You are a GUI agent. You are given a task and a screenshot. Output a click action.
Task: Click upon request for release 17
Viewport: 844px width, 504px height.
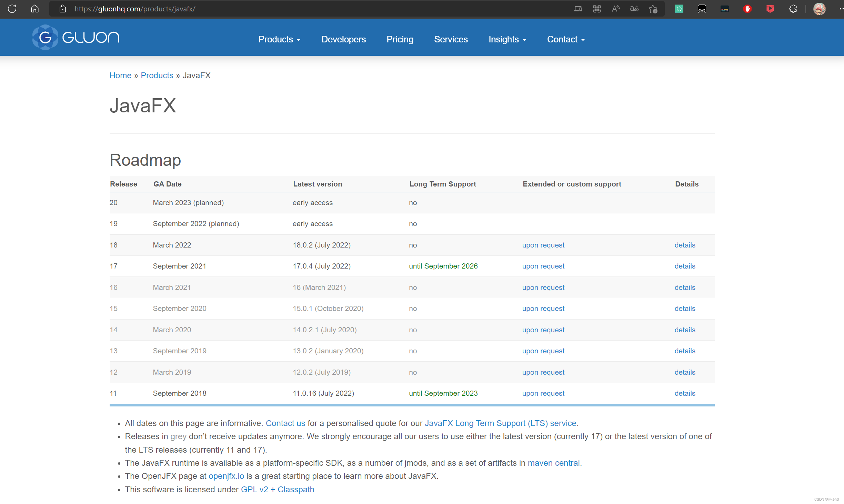coord(543,266)
